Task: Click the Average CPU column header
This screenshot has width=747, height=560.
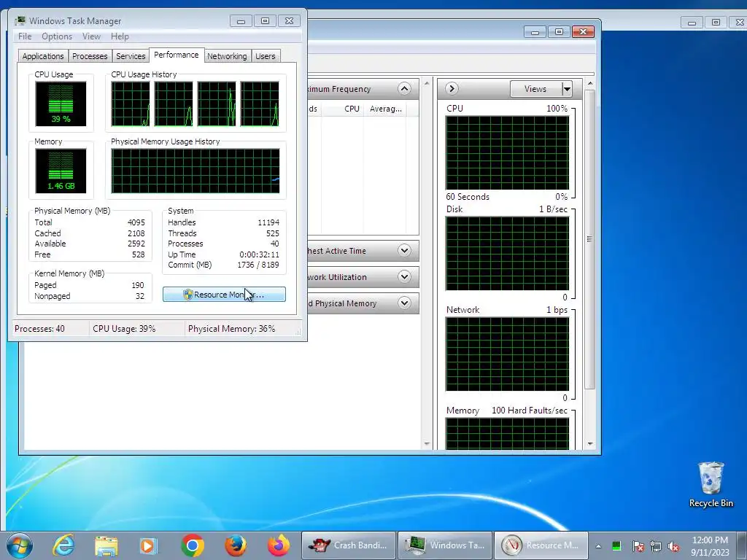Action: pos(385,109)
